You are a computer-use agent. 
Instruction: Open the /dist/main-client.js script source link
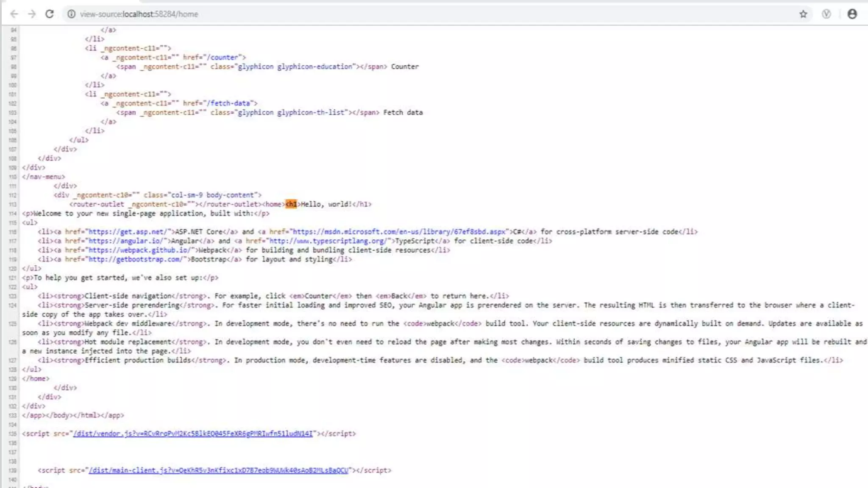tap(218, 470)
